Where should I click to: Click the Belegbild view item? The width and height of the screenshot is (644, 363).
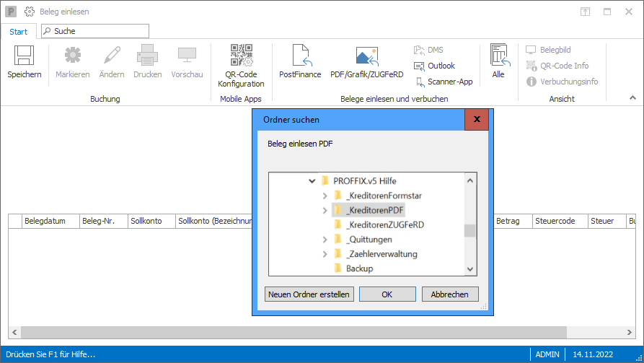(548, 50)
